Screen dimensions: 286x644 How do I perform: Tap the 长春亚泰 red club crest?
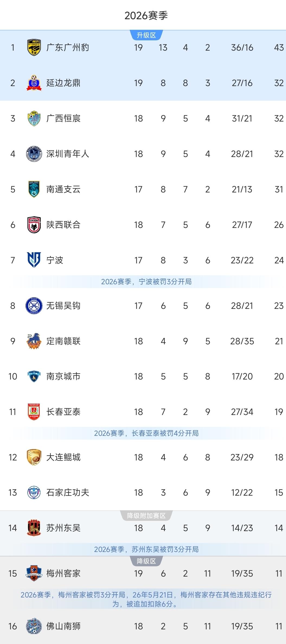34,412
